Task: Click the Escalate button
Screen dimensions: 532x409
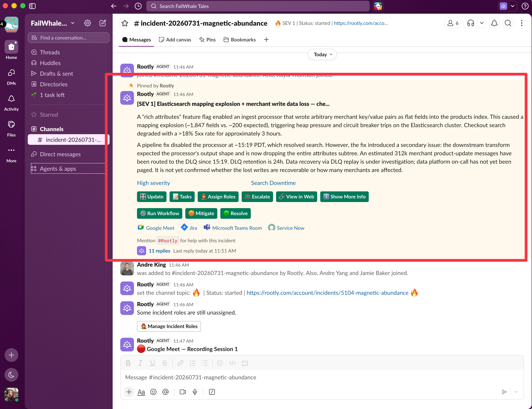Action: [257, 197]
